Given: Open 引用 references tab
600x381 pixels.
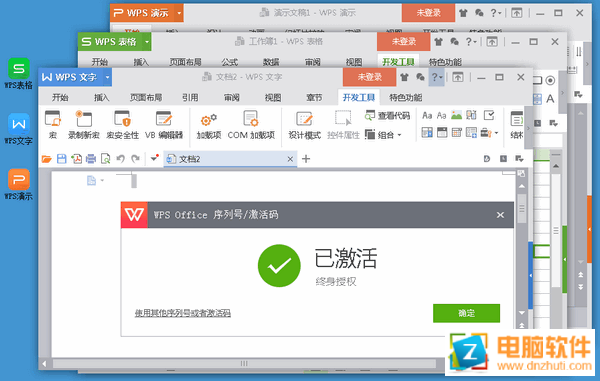Looking at the screenshot, I should click(x=190, y=98).
